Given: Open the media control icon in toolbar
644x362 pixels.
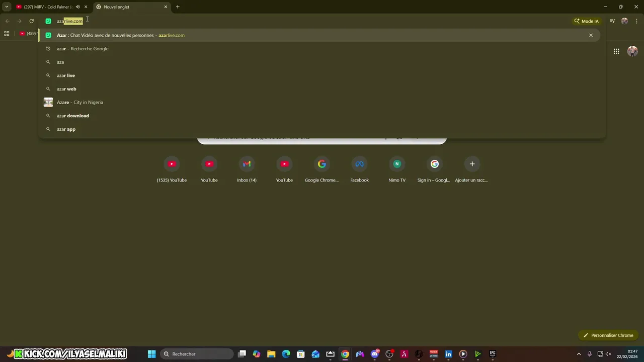Looking at the screenshot, I should pos(612,21).
